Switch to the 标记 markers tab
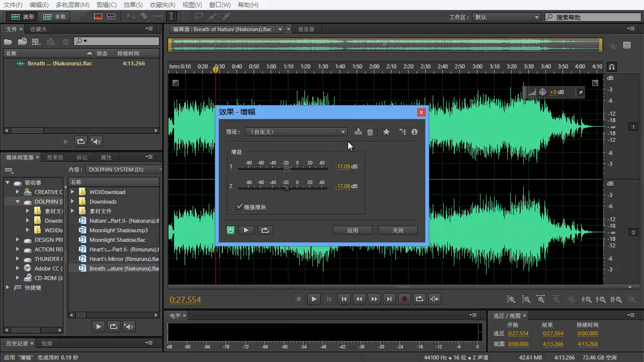Image resolution: width=644 pixels, height=362 pixels. 82,157
